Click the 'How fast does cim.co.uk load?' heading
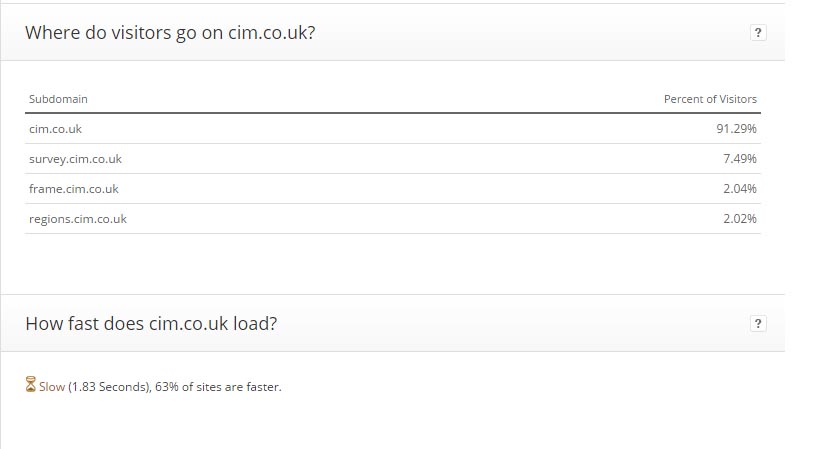This screenshot has height=449, width=820. (x=151, y=324)
